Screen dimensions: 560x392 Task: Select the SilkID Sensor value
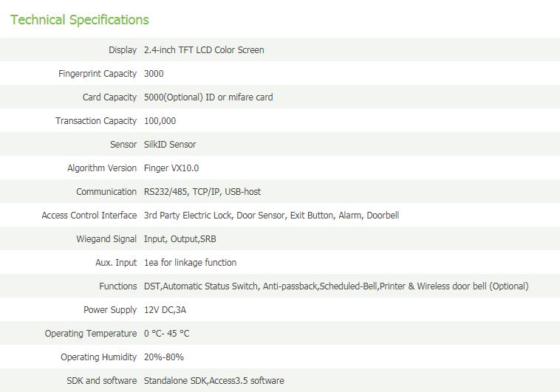[x=170, y=145]
